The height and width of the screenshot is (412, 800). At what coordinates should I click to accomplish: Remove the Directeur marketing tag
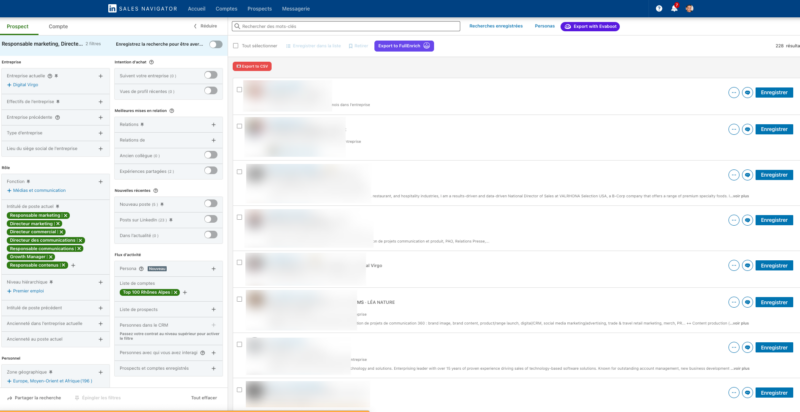(x=58, y=224)
